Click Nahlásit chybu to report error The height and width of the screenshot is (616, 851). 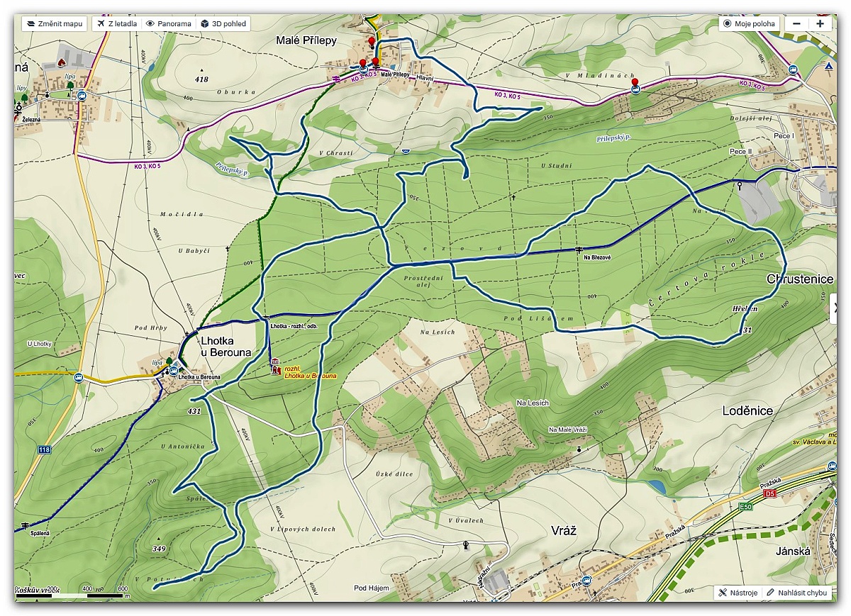point(796,593)
